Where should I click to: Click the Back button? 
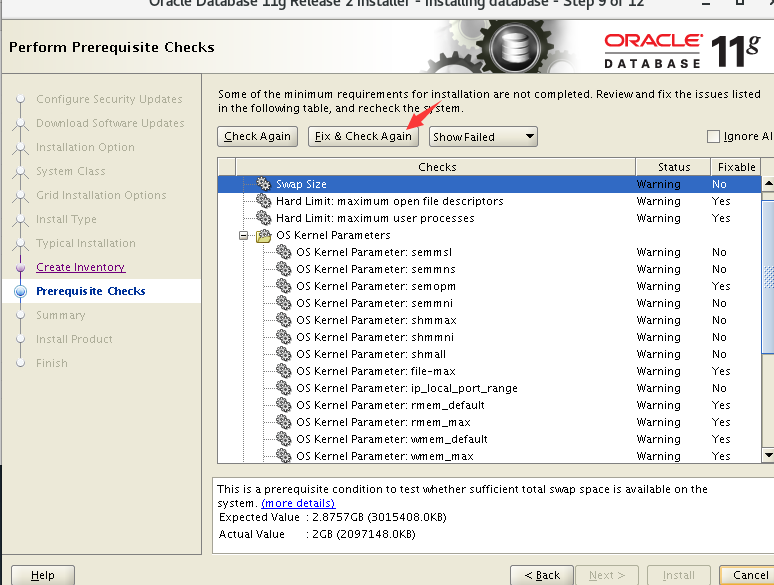[542, 575]
